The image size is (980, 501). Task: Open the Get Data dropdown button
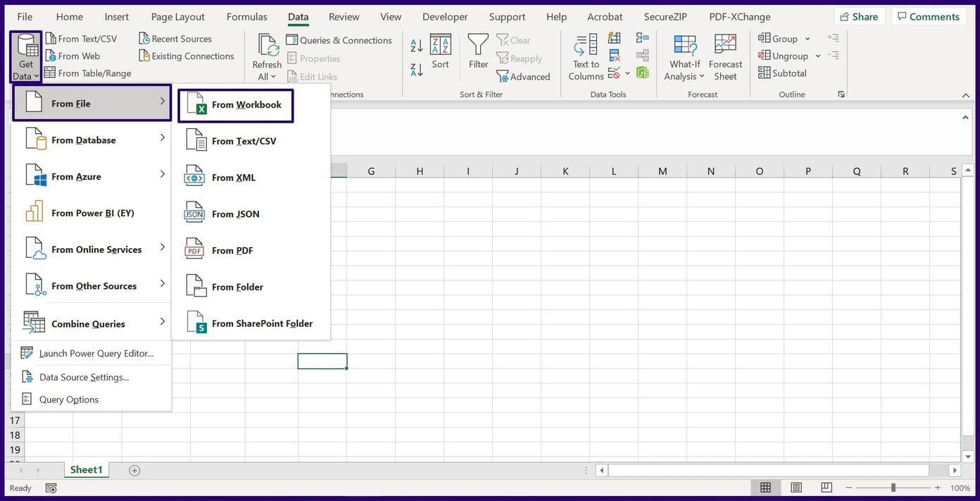pyautogui.click(x=26, y=57)
